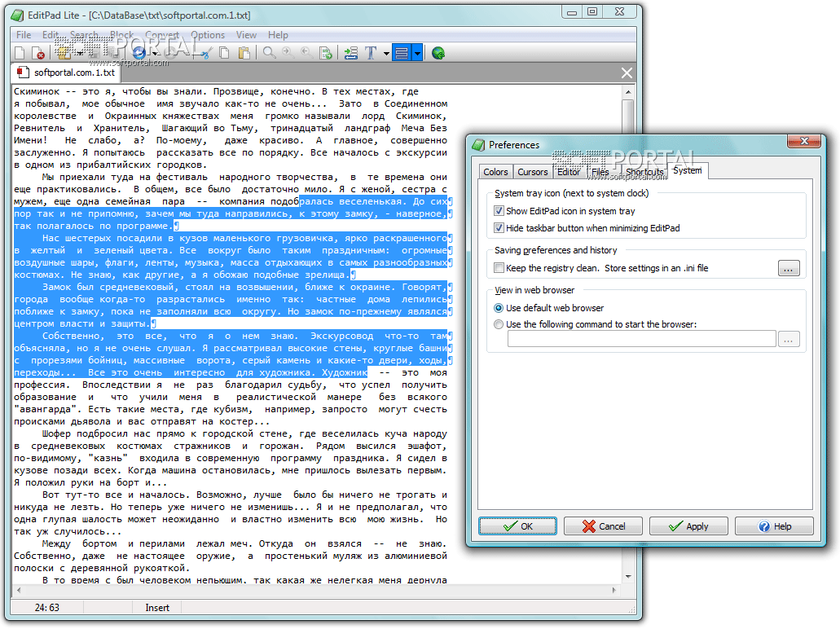
Task: Click the line numbers toolbar icon
Action: [351, 52]
